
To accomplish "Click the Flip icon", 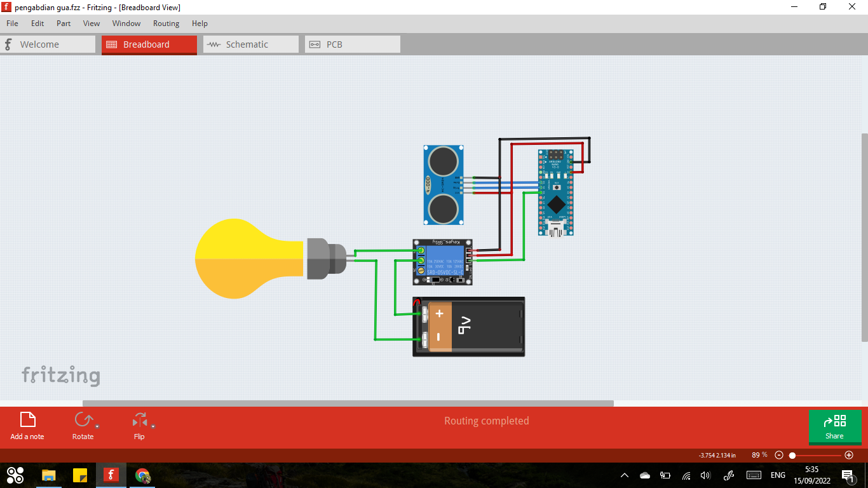I will (x=139, y=420).
